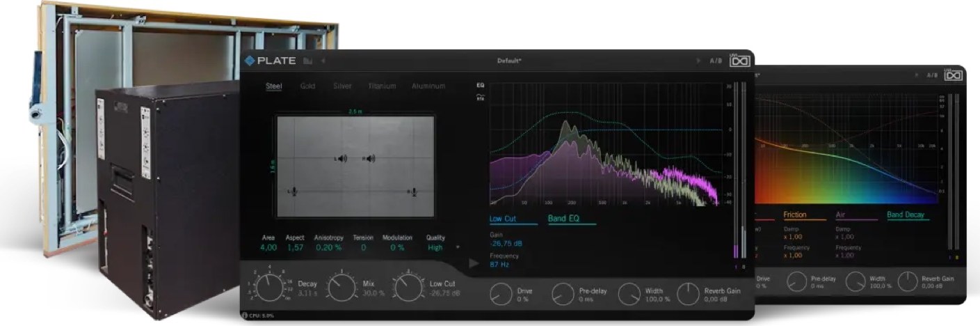Click the Frequency value 87 Hz

pos(499,265)
